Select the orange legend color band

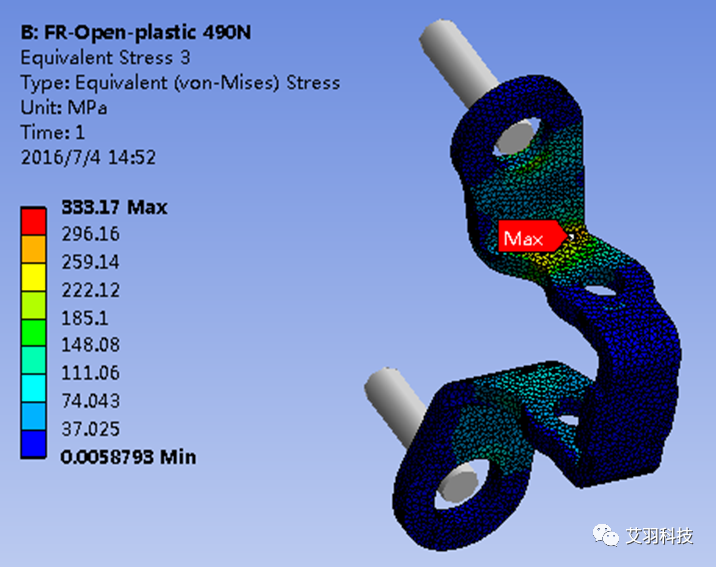[33, 249]
